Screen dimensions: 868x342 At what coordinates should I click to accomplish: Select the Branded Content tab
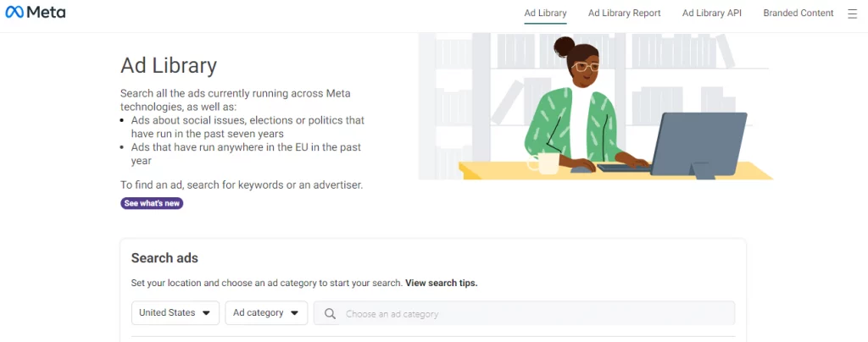point(798,14)
